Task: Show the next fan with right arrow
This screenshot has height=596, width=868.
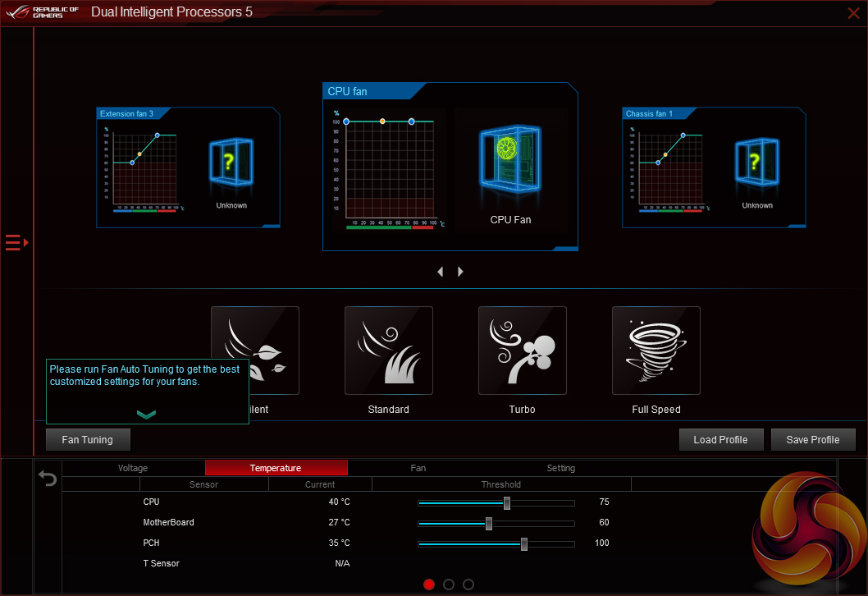Action: click(x=460, y=272)
